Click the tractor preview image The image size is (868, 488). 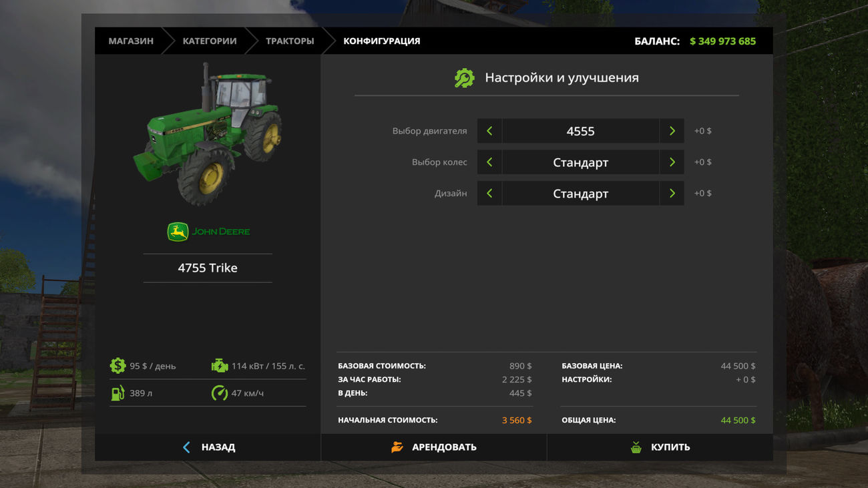pyautogui.click(x=208, y=134)
